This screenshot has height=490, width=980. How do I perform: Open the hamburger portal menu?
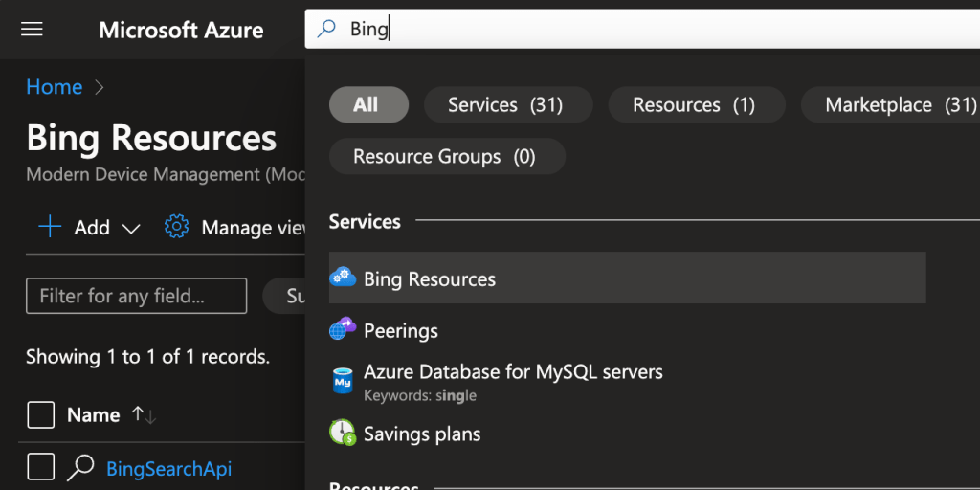(x=32, y=29)
